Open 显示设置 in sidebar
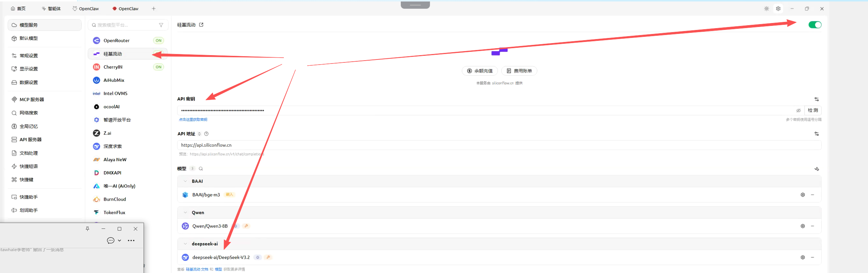 click(x=45, y=69)
